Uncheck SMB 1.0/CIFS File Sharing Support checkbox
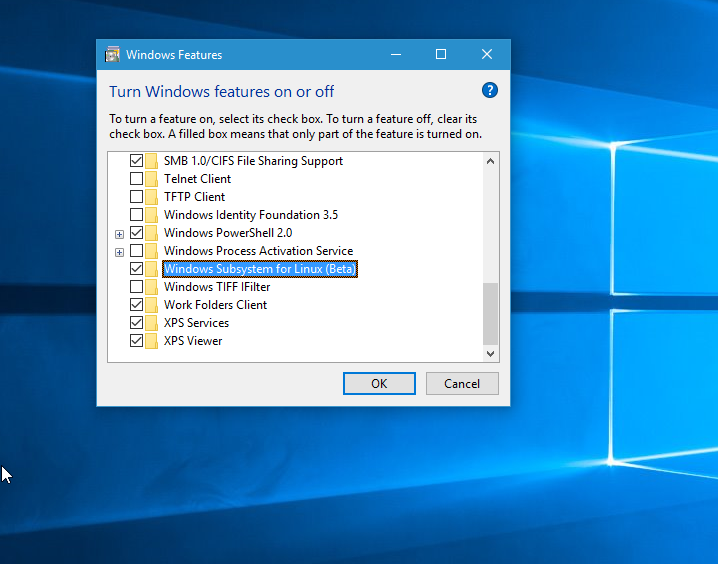Image resolution: width=718 pixels, height=564 pixels. [x=136, y=161]
